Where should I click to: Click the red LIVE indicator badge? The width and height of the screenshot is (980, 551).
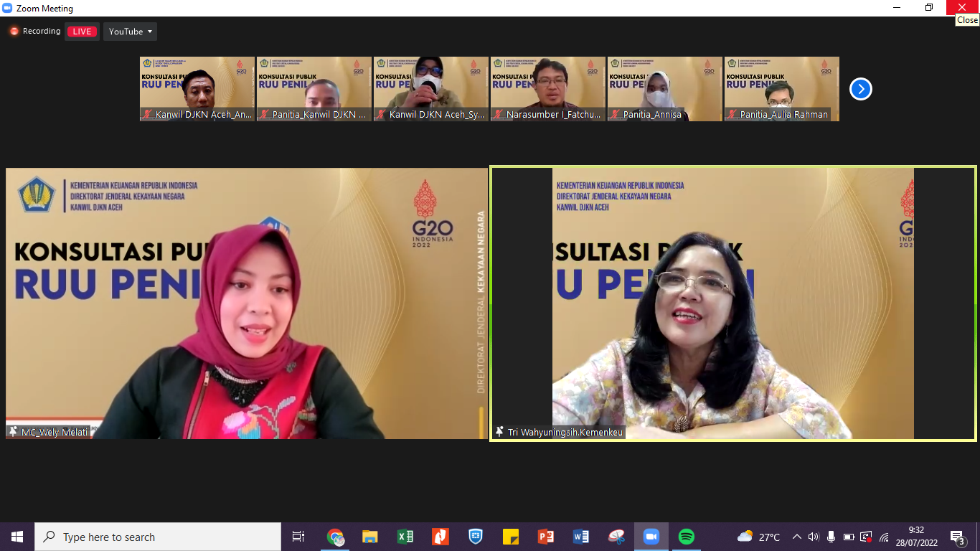pyautogui.click(x=82, y=32)
